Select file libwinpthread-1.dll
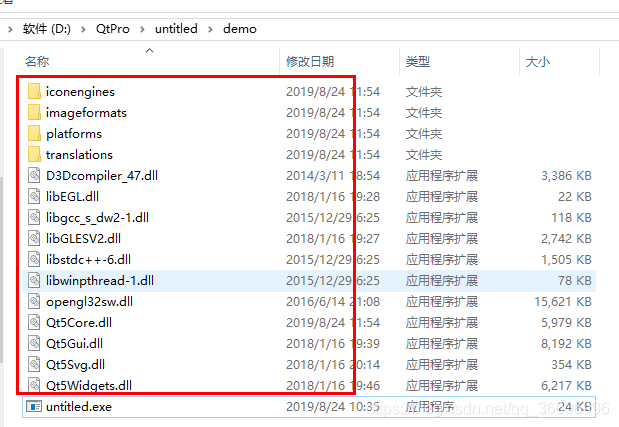Viewport: 619px width, 427px height. point(100,281)
